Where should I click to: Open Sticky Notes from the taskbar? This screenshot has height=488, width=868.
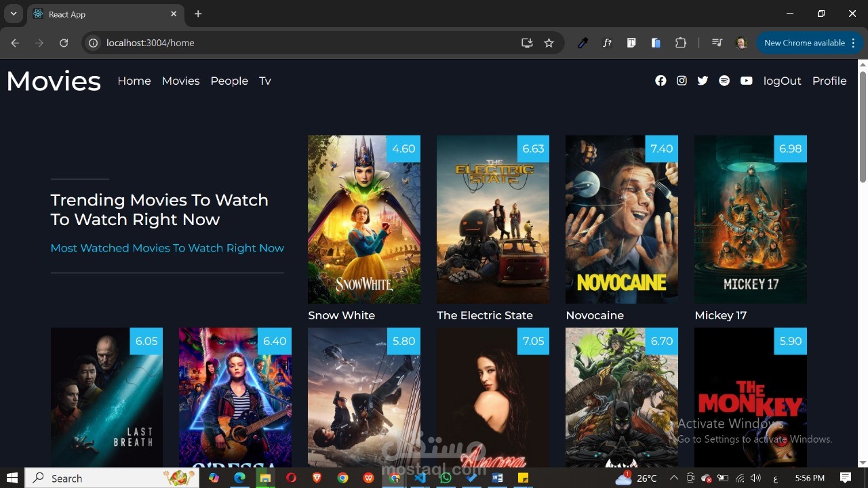point(523,478)
